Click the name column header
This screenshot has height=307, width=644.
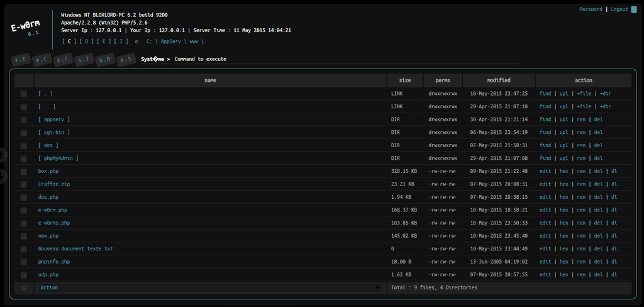click(210, 81)
